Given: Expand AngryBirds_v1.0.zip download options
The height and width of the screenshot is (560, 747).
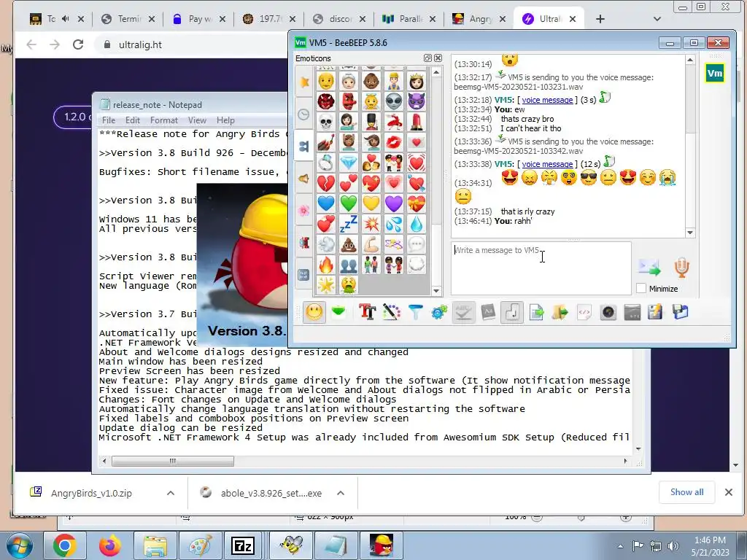Looking at the screenshot, I should coord(171,494).
